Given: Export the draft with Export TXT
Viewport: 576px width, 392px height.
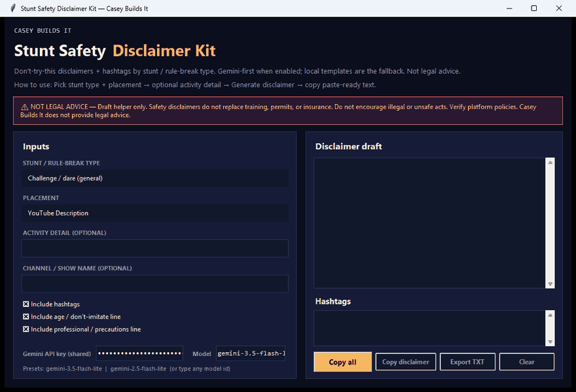Looking at the screenshot, I should point(467,362).
